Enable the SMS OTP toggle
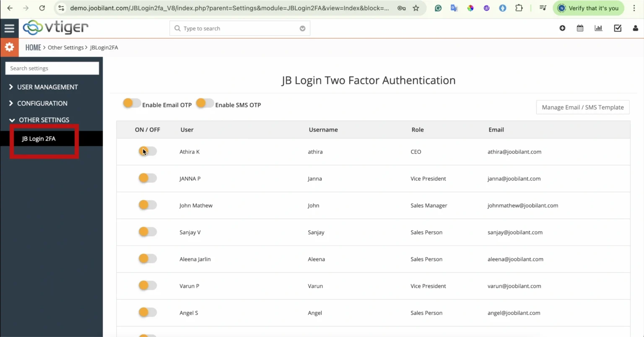Image resolution: width=644 pixels, height=337 pixels. pos(205,103)
